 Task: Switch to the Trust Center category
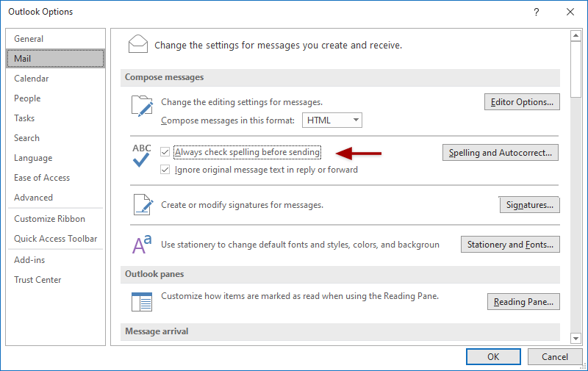coord(37,280)
